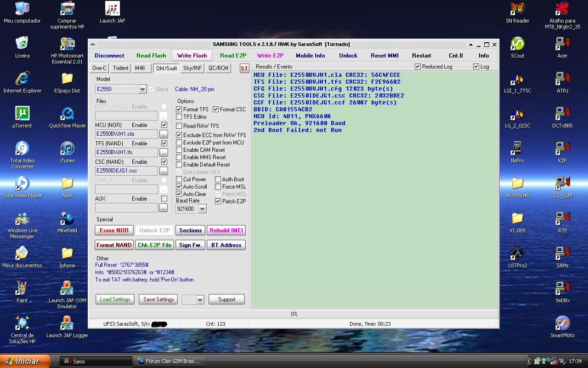
Task: Toggle Reduced Log checkbox
Action: (x=418, y=67)
